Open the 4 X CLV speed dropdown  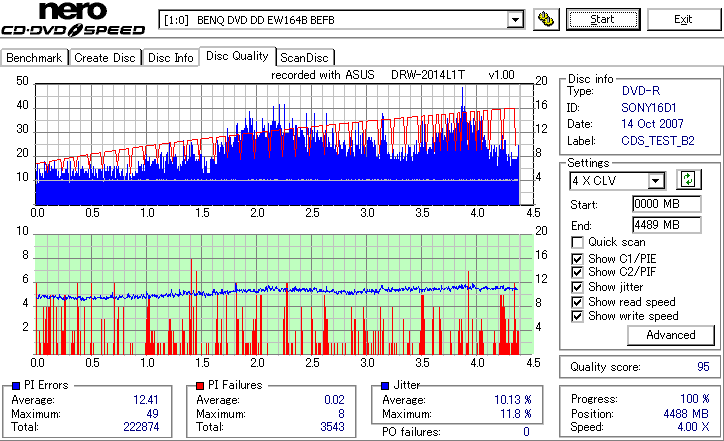pyautogui.click(x=655, y=181)
